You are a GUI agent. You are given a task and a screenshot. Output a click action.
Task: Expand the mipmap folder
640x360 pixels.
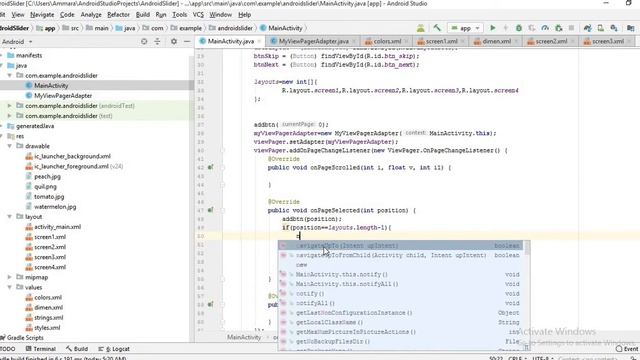point(9,277)
